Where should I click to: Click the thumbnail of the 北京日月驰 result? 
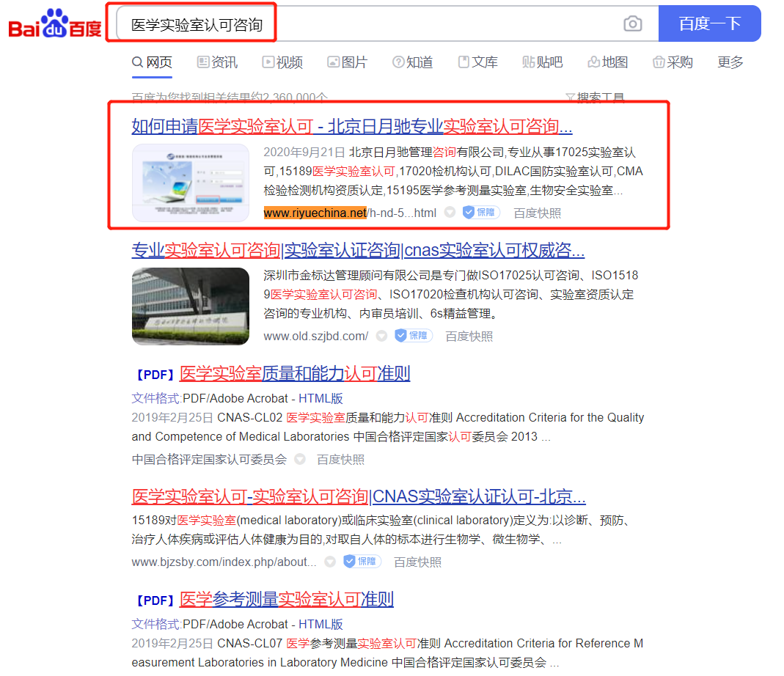(x=191, y=183)
